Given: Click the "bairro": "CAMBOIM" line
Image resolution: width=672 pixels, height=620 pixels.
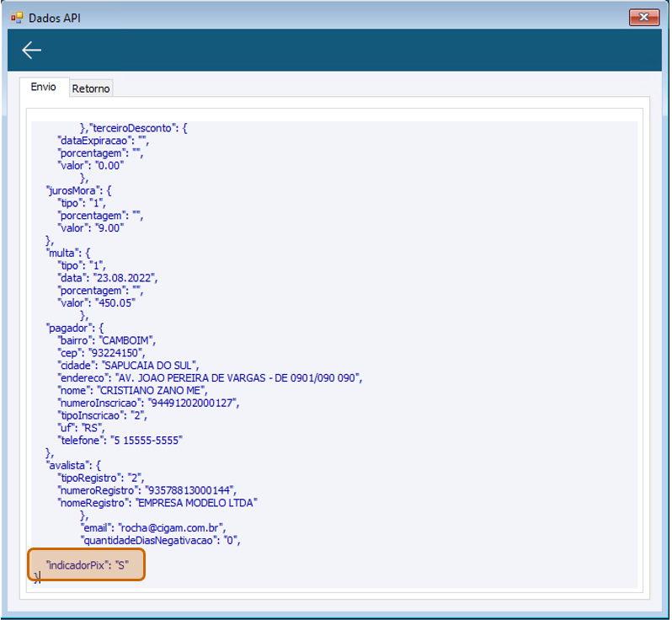Looking at the screenshot, I should point(107,340).
